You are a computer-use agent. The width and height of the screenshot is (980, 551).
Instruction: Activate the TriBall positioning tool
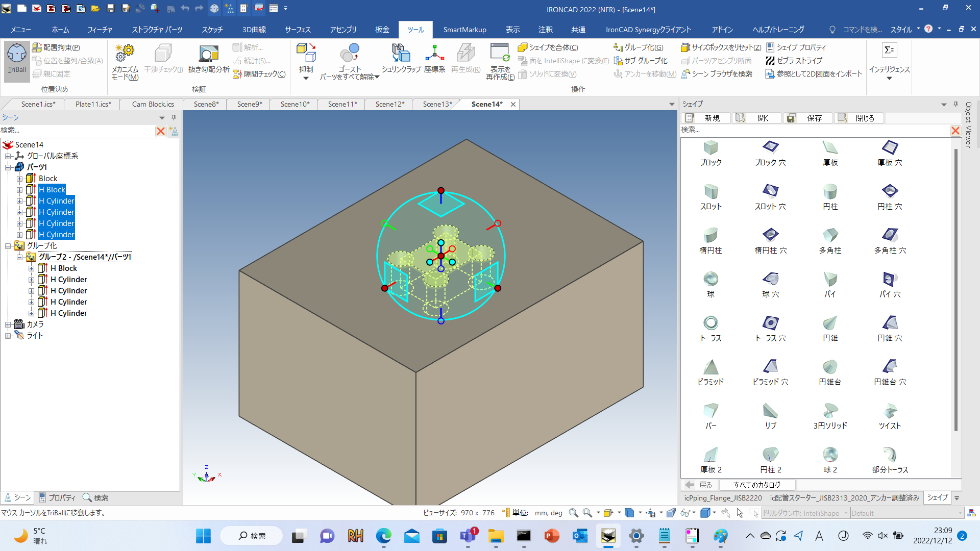(17, 58)
